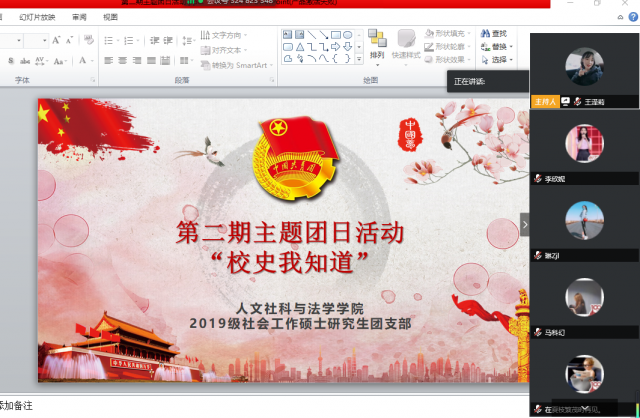The width and height of the screenshot is (640, 418).
Task: Select the right brace shape
Action: pyautogui.click(x=347, y=59)
